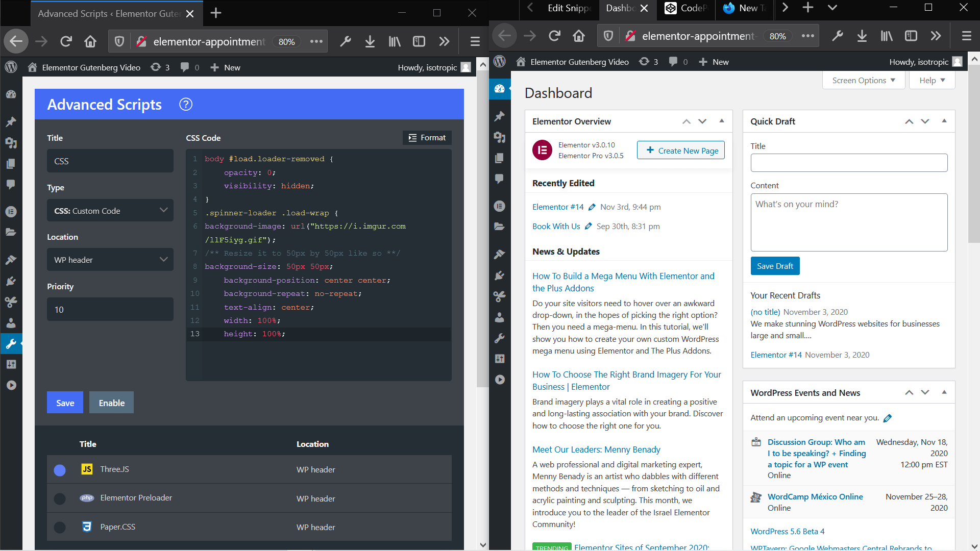The width and height of the screenshot is (980, 551).
Task: Click Create New Page button
Action: pos(681,150)
